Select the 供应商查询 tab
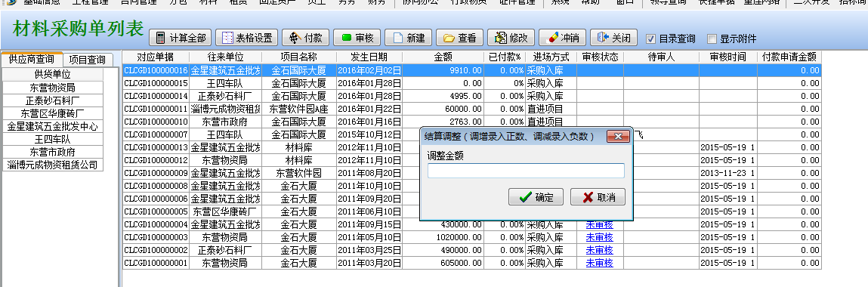The height and width of the screenshot is (287, 868). point(32,59)
